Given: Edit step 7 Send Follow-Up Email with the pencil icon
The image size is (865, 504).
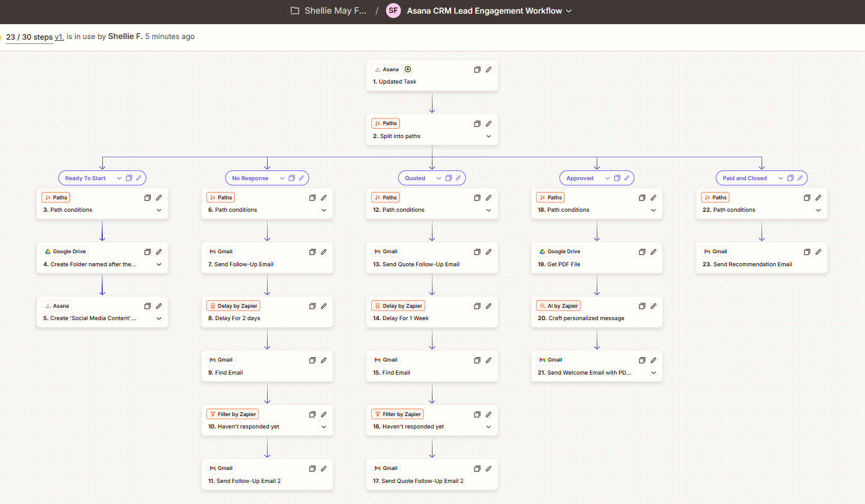Looking at the screenshot, I should 323,252.
